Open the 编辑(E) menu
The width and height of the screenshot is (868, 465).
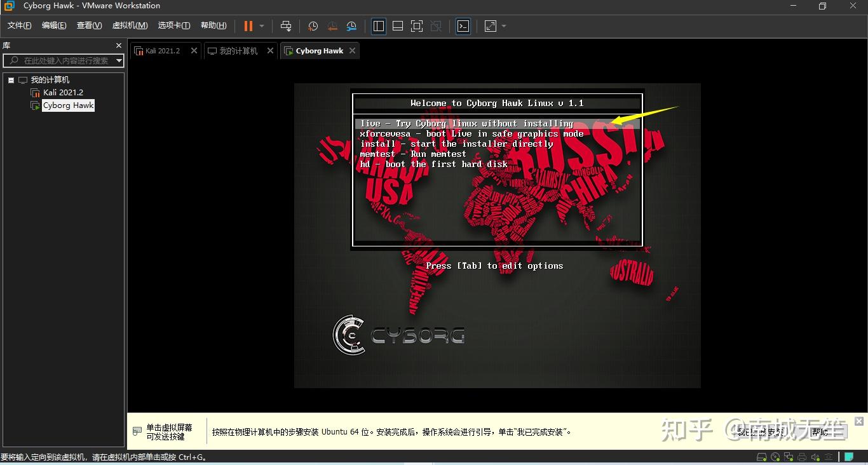[x=54, y=25]
